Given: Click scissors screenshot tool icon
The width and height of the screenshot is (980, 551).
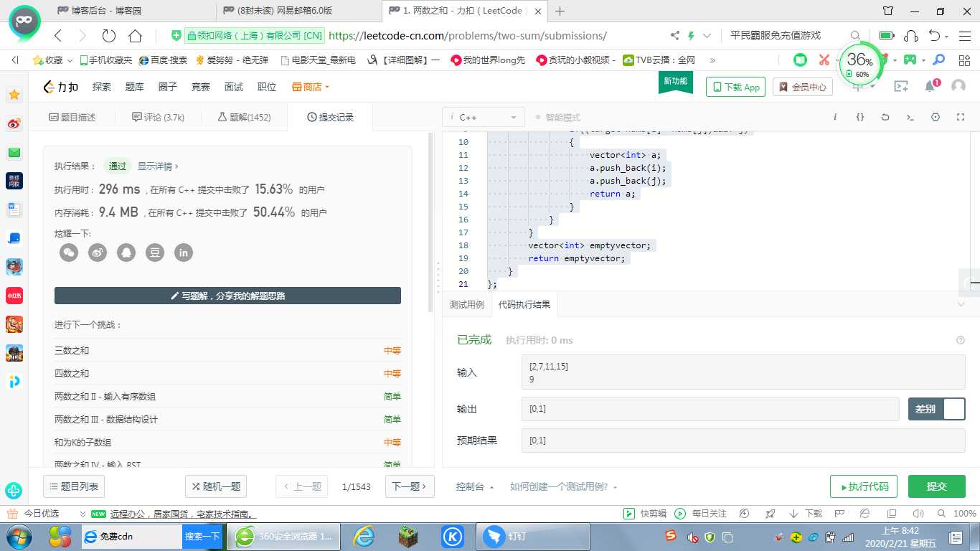Looking at the screenshot, I should [824, 60].
